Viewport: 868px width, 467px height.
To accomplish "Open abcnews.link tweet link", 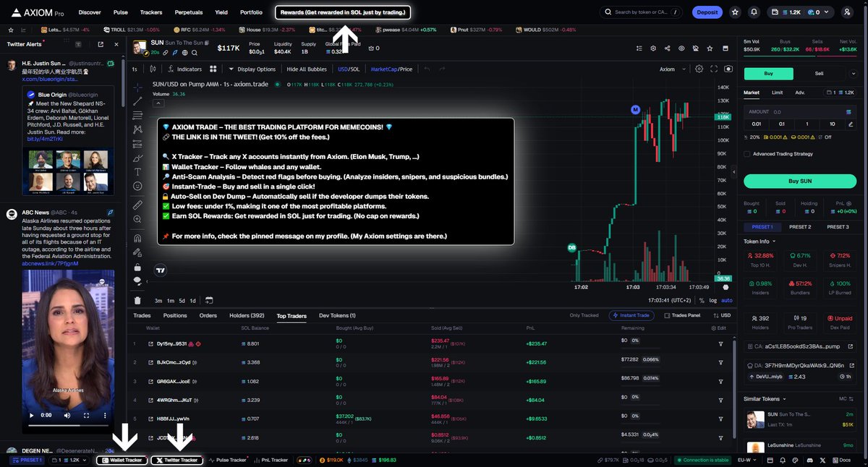I will (50, 263).
